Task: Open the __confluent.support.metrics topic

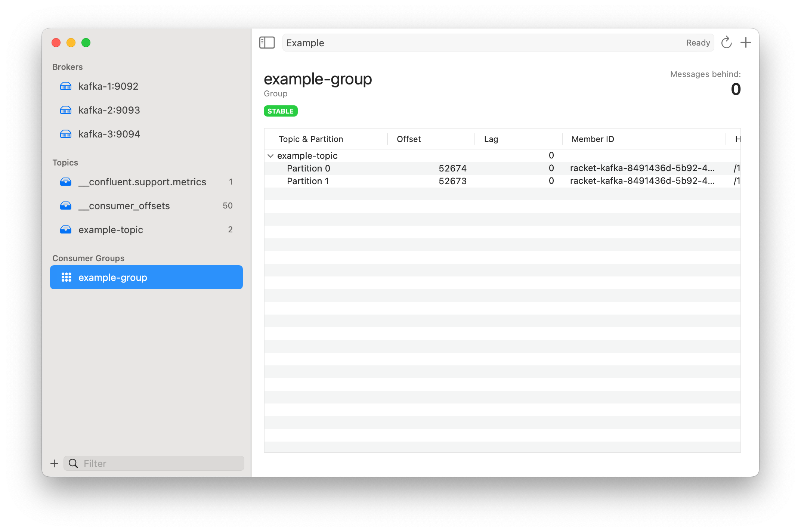Action: point(146,182)
